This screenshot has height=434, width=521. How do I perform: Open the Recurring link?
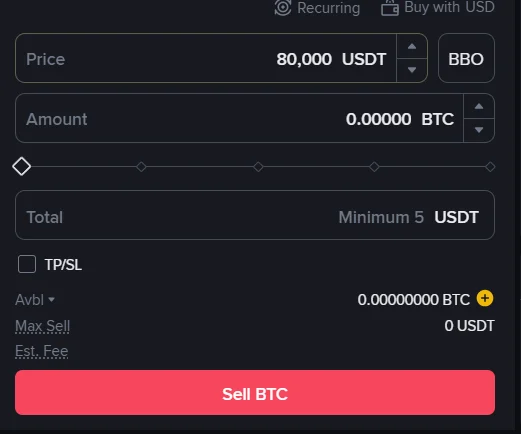tap(328, 8)
